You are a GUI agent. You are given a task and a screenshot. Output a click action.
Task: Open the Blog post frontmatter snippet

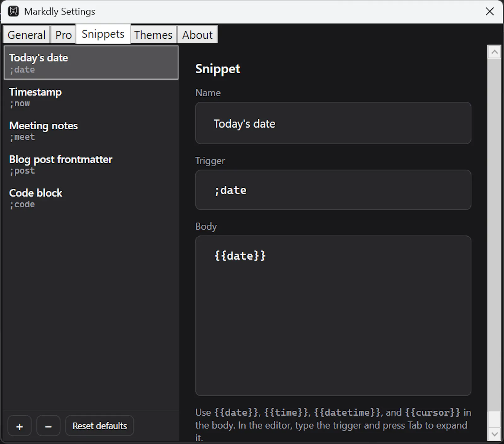click(x=91, y=164)
